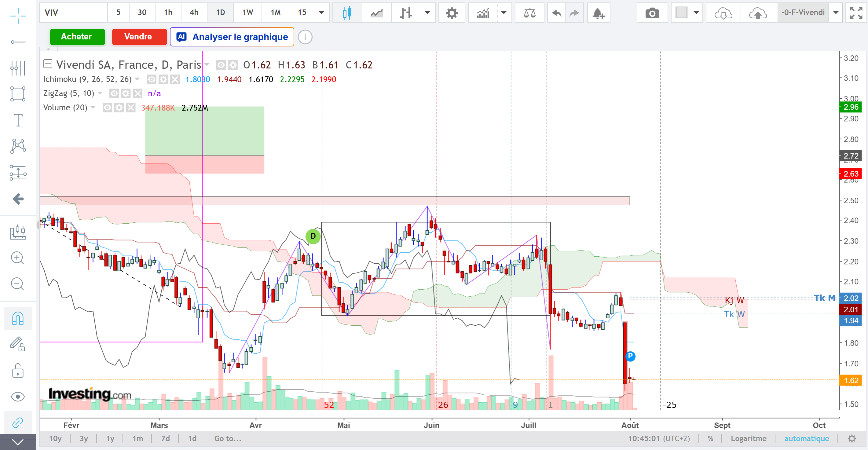This screenshot has width=868, height=450.
Task: Open the measure and forecast tools
Action: (18, 232)
